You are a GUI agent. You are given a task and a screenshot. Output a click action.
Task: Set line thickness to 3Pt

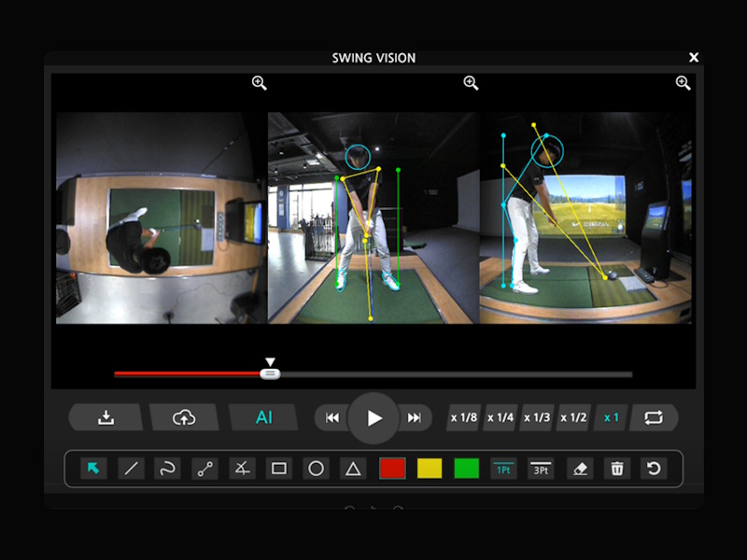point(541,469)
